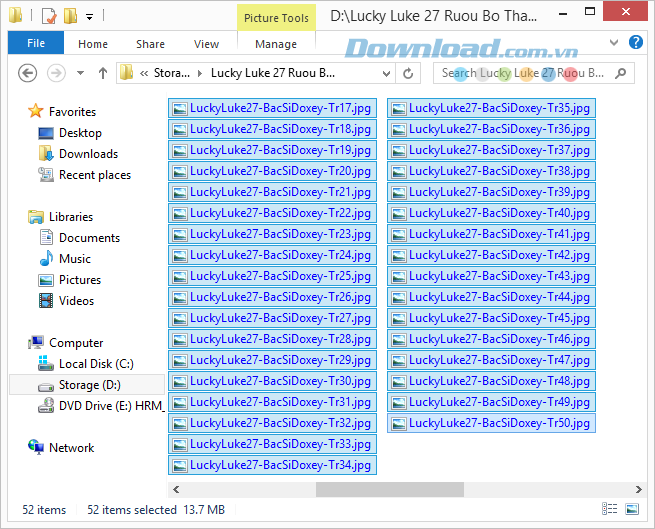Viewport: 655px width, 529px height.
Task: Switch to details view layout
Action: click(609, 509)
